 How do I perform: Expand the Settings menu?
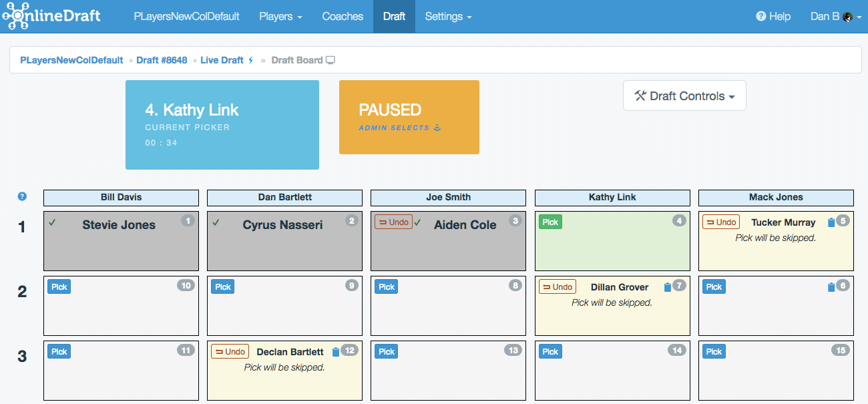pyautogui.click(x=448, y=17)
